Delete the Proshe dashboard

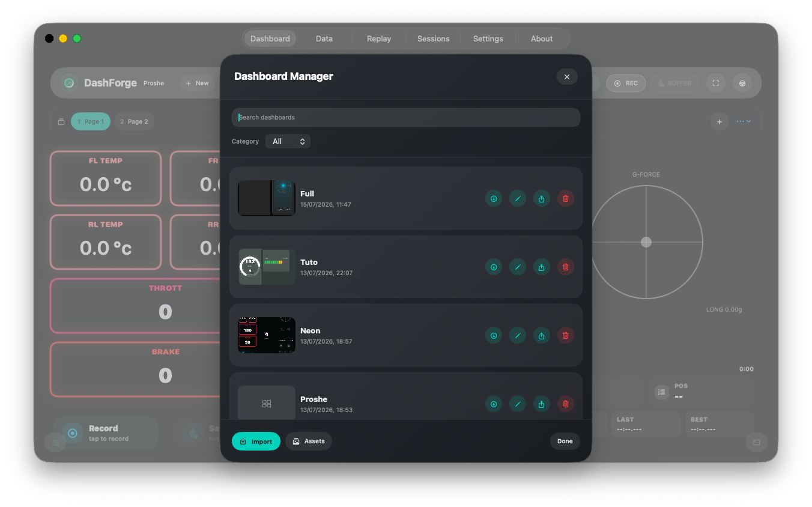566,404
